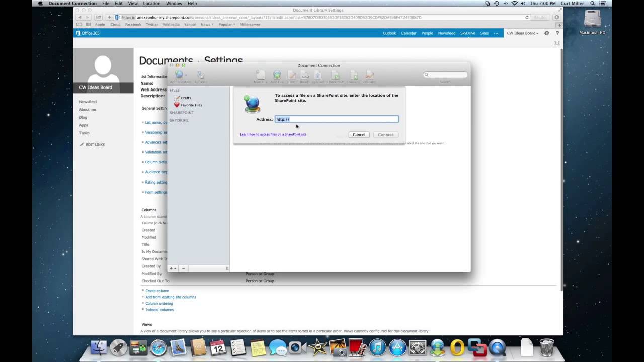Click the minus button below the sidebar
Image resolution: width=644 pixels, height=362 pixels.
pyautogui.click(x=183, y=268)
